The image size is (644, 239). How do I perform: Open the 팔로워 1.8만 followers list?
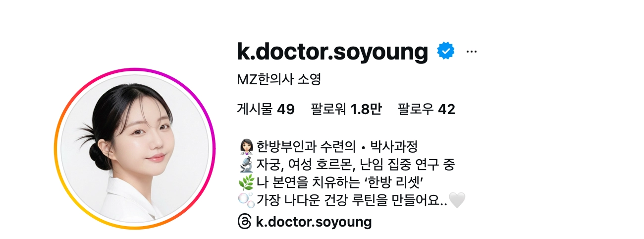pyautogui.click(x=346, y=110)
